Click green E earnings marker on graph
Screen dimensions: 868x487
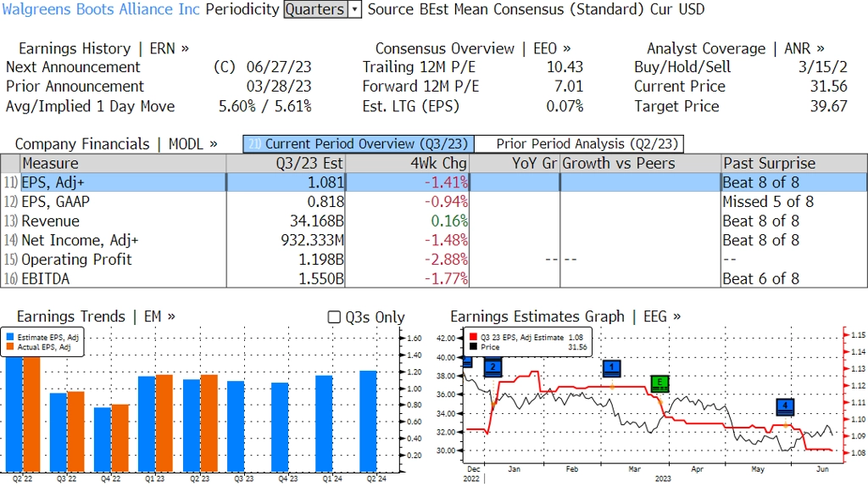point(659,383)
